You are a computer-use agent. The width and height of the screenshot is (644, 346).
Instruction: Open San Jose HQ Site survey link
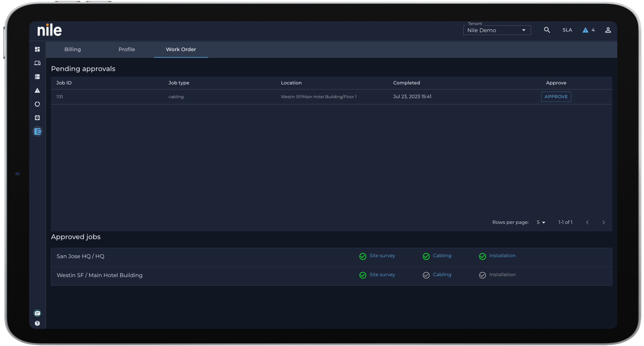pos(382,255)
